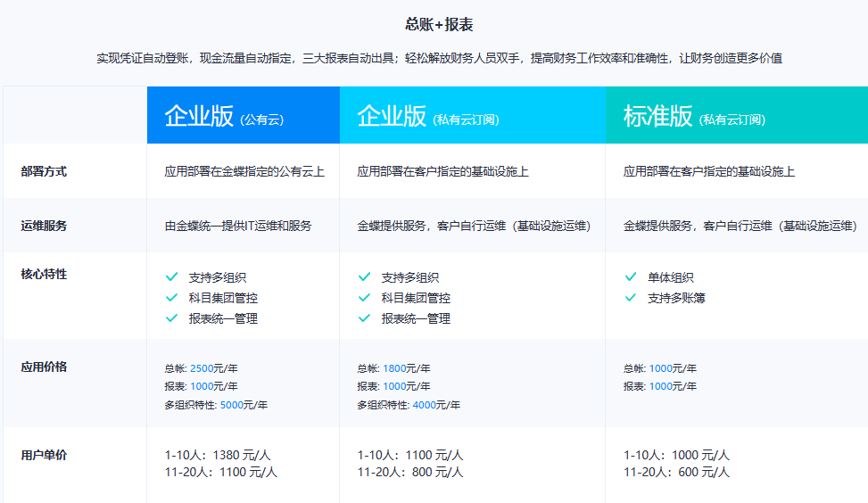Select the 企业版 (公有云) column header
Viewport: 868px width, 503px height.
(x=243, y=115)
